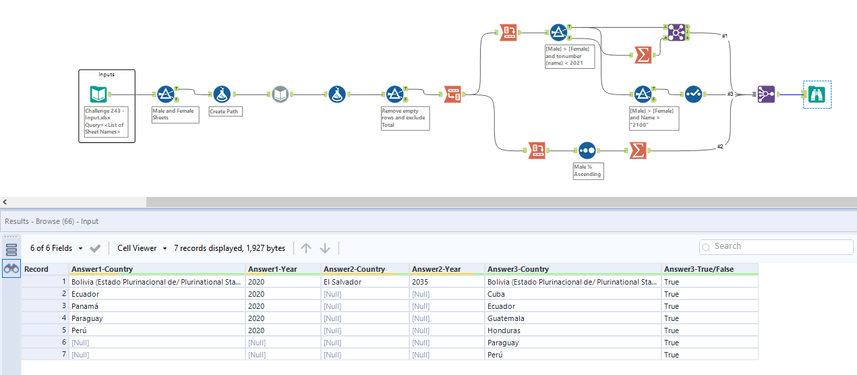The height and width of the screenshot is (375, 857).
Task: Click the Male % Ascending annotation
Action: coord(588,170)
